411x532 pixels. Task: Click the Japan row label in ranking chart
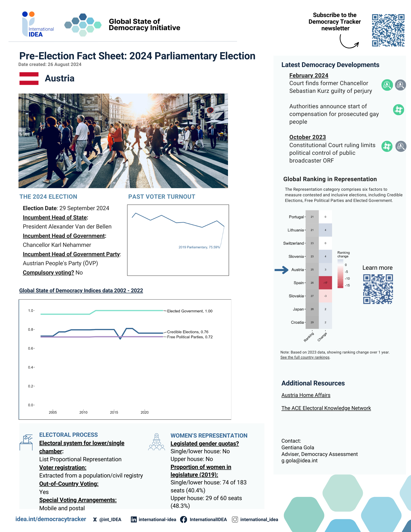coord(298,309)
